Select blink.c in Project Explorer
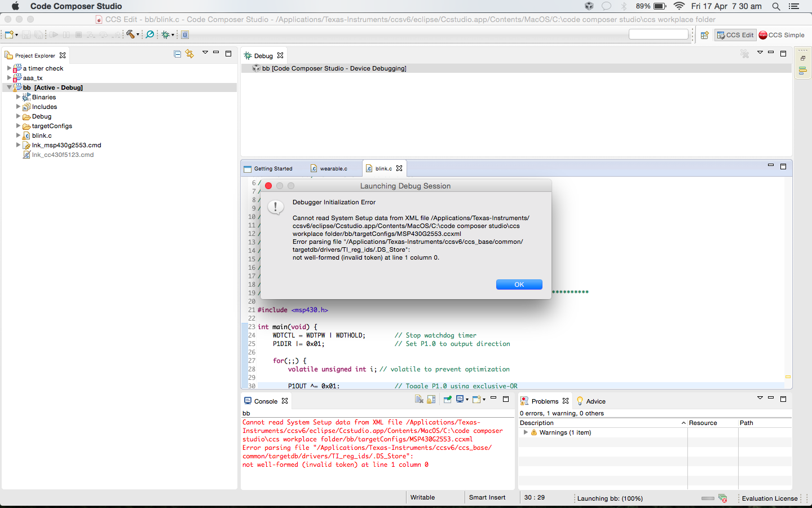This screenshot has width=812, height=508. 42,135
